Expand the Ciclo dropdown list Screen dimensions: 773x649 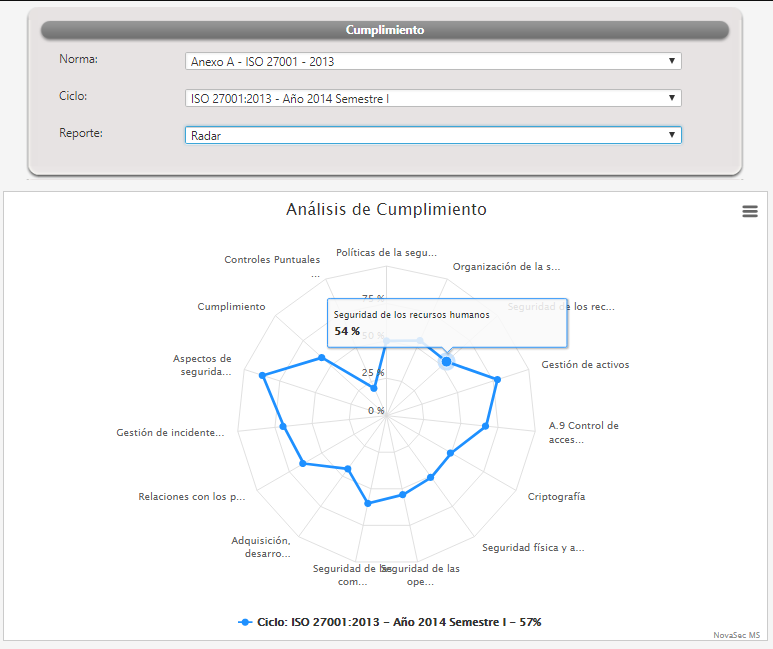click(433, 98)
